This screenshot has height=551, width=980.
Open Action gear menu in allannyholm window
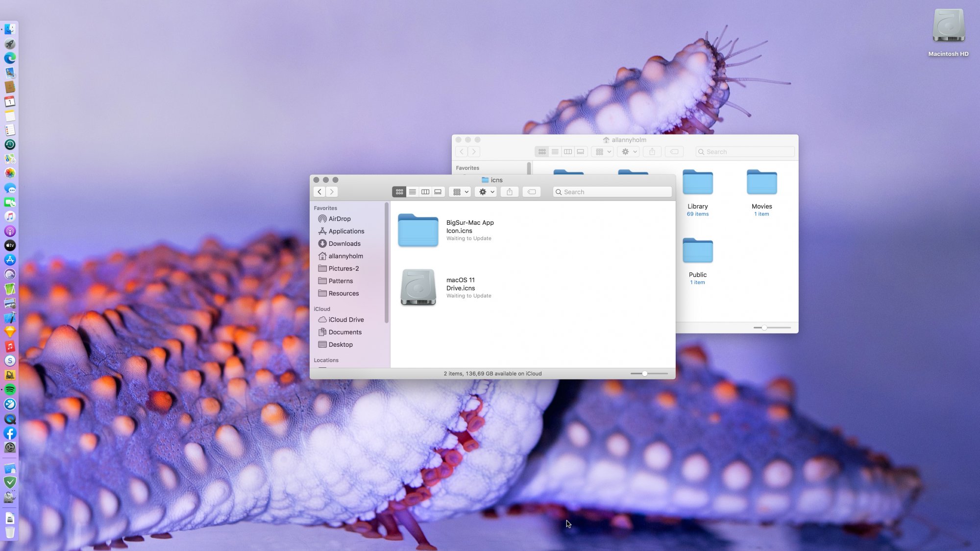click(x=629, y=152)
